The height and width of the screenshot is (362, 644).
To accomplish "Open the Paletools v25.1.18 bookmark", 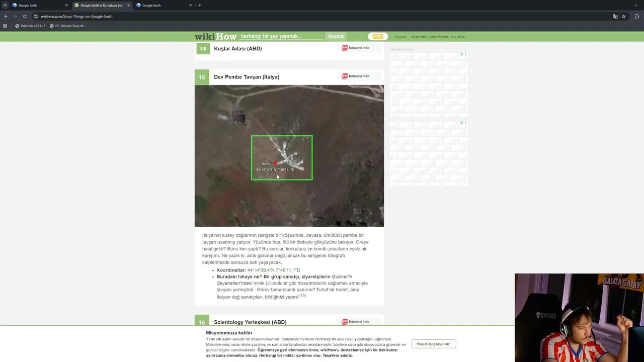I will point(30,26).
